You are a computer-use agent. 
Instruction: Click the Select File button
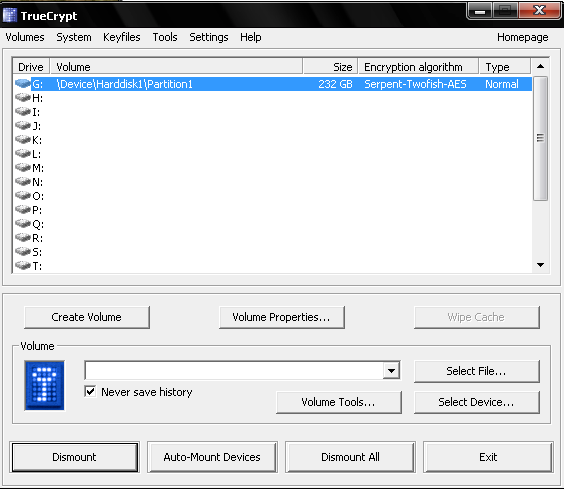(477, 371)
